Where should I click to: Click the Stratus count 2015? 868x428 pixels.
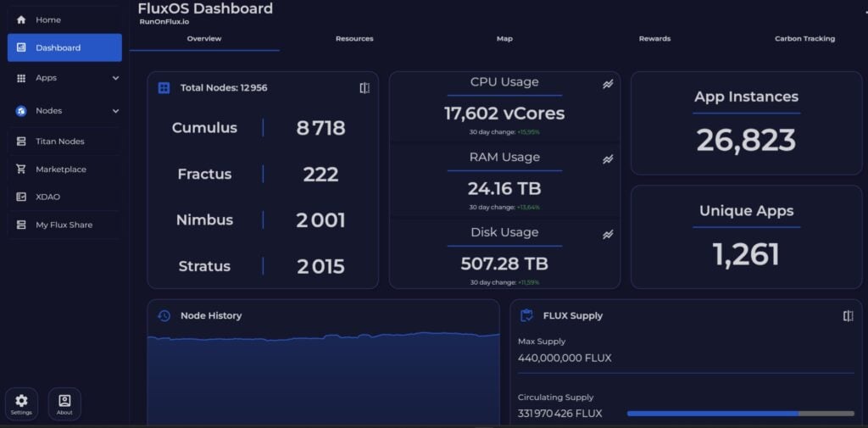click(320, 266)
